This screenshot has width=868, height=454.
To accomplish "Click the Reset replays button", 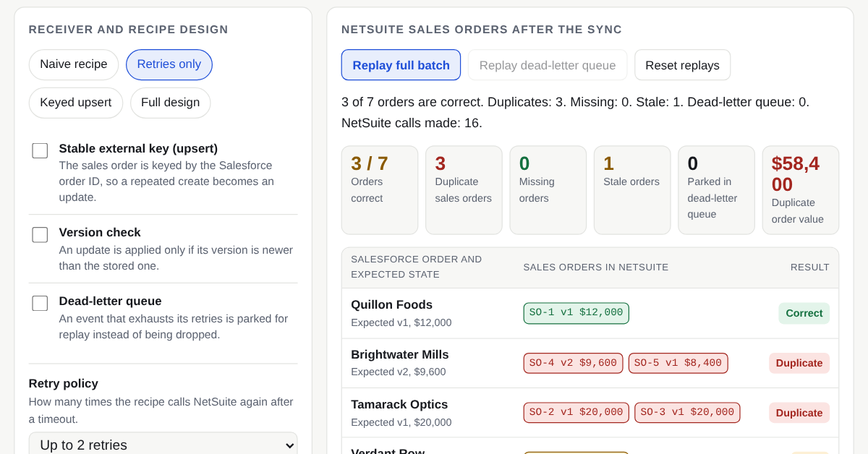I will (x=683, y=65).
